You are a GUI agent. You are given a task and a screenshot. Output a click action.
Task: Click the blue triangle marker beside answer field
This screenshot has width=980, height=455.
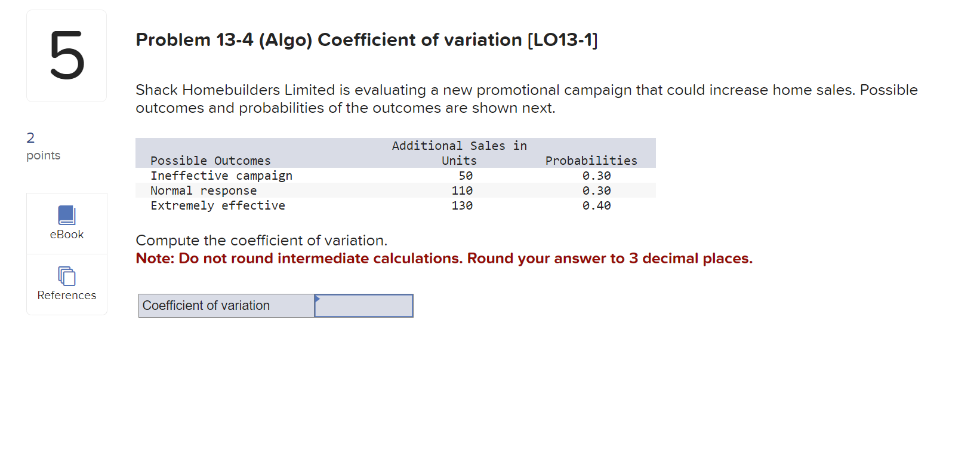click(317, 299)
